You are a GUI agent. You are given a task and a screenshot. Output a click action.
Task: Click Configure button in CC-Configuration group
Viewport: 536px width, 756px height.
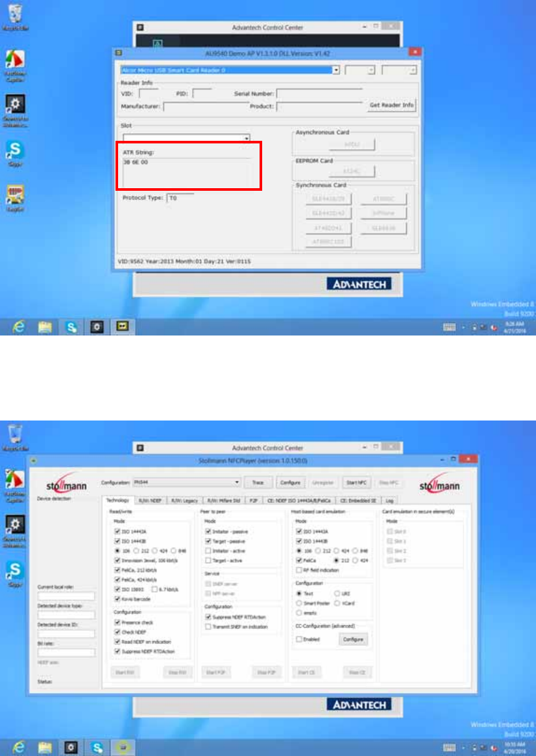coord(353,639)
